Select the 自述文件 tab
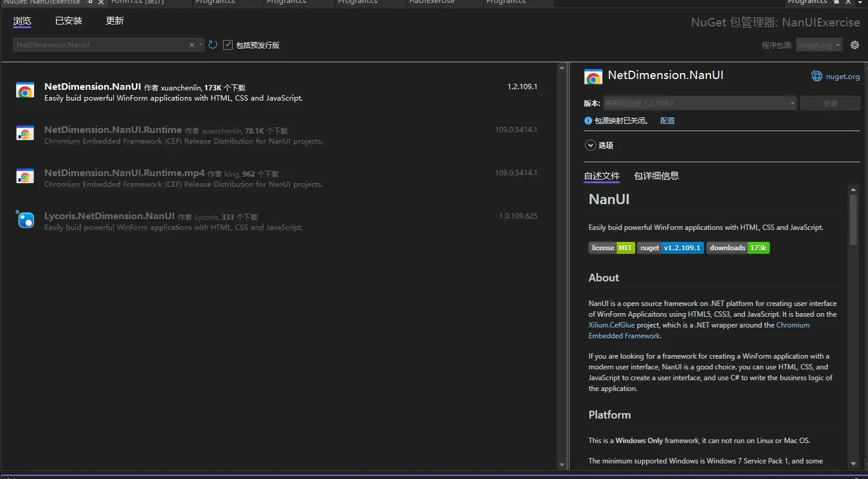This screenshot has width=868, height=479. pyautogui.click(x=602, y=176)
